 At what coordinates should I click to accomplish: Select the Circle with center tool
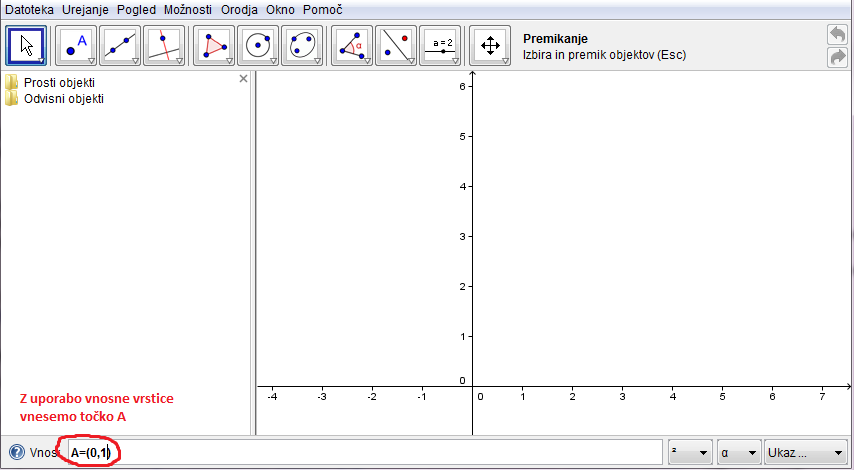(258, 45)
